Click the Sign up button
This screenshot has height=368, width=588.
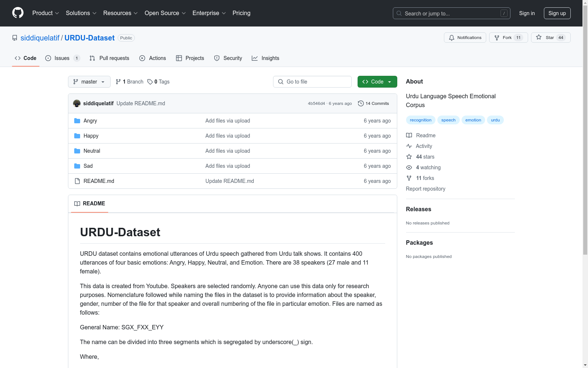pos(557,13)
